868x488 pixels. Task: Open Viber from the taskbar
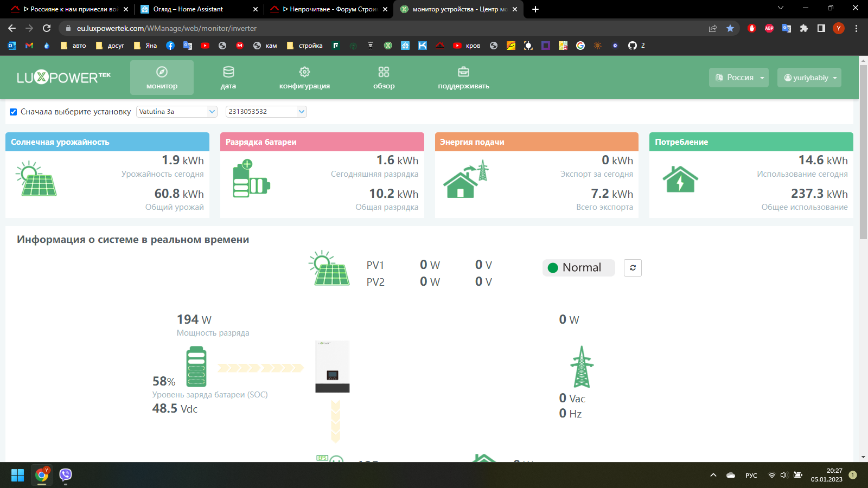click(66, 475)
